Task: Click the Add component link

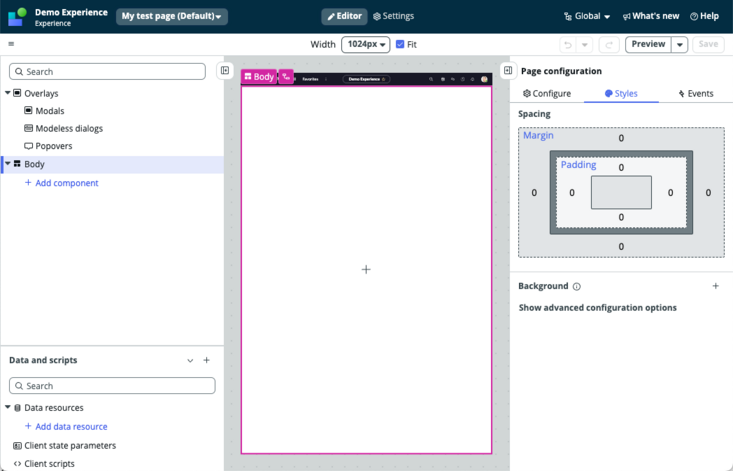Action: coord(61,183)
